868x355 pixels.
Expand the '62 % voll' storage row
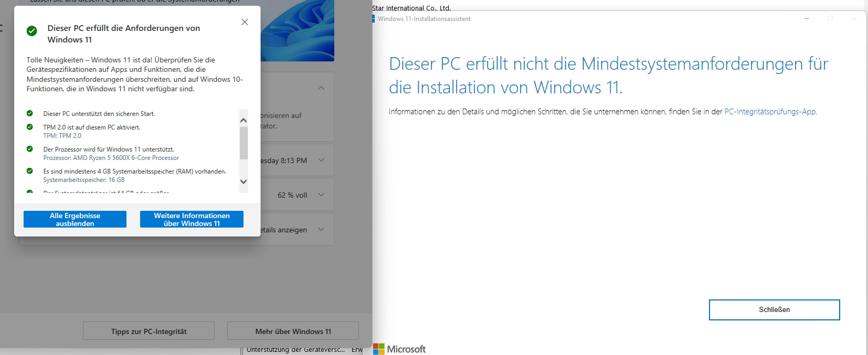click(321, 195)
